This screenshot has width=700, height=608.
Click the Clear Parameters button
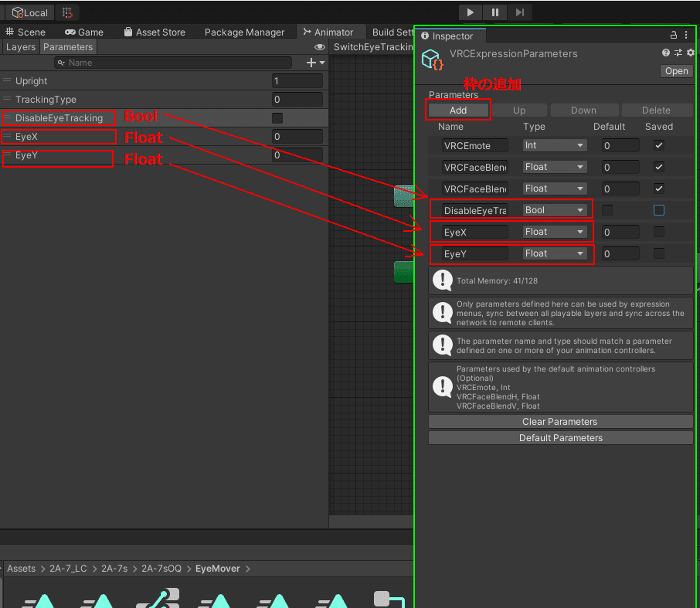(x=560, y=421)
